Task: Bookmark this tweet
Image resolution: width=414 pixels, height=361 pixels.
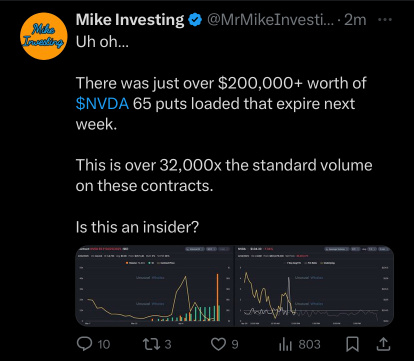Action: (352, 344)
